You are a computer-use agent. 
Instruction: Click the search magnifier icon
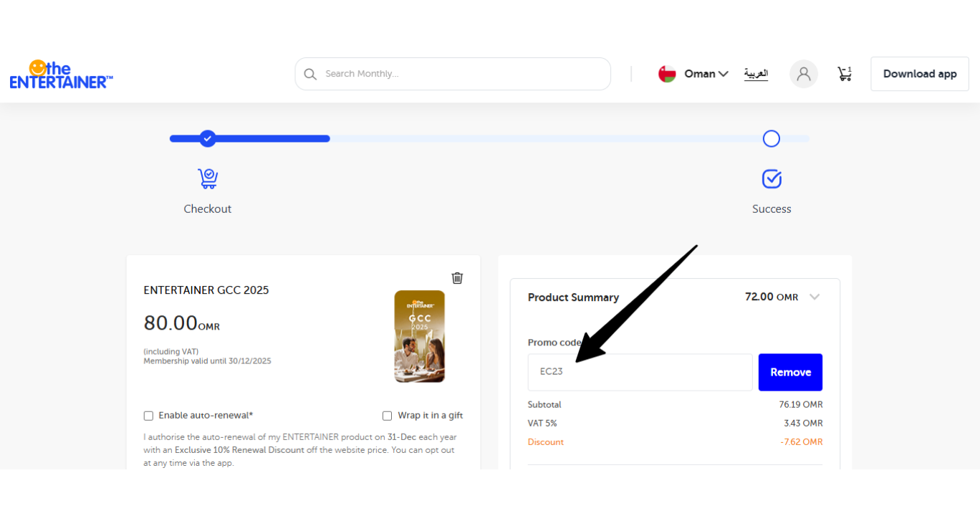(x=310, y=74)
